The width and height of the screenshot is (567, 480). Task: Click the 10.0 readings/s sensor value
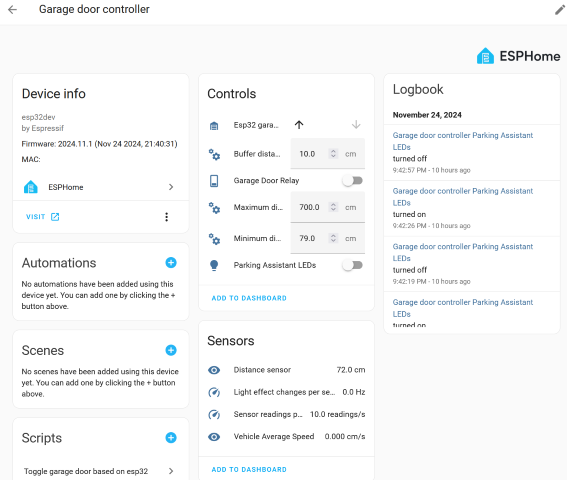click(x=337, y=415)
